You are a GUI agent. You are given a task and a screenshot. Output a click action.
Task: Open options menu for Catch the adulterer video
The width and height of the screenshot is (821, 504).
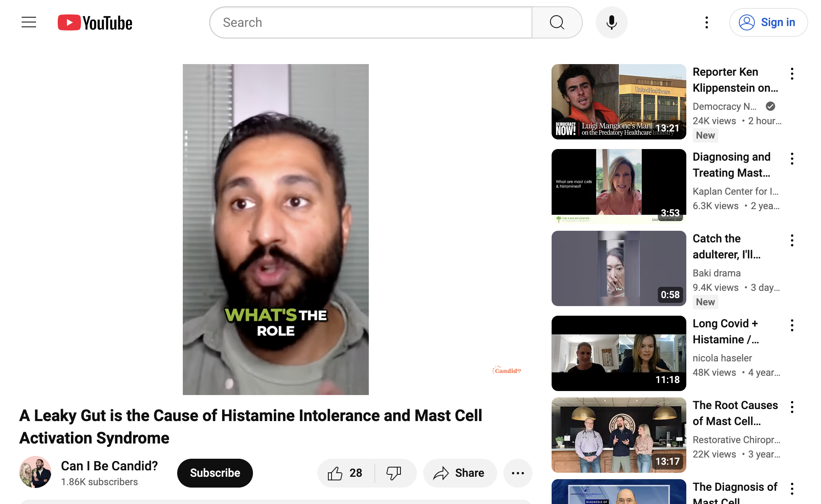(792, 240)
